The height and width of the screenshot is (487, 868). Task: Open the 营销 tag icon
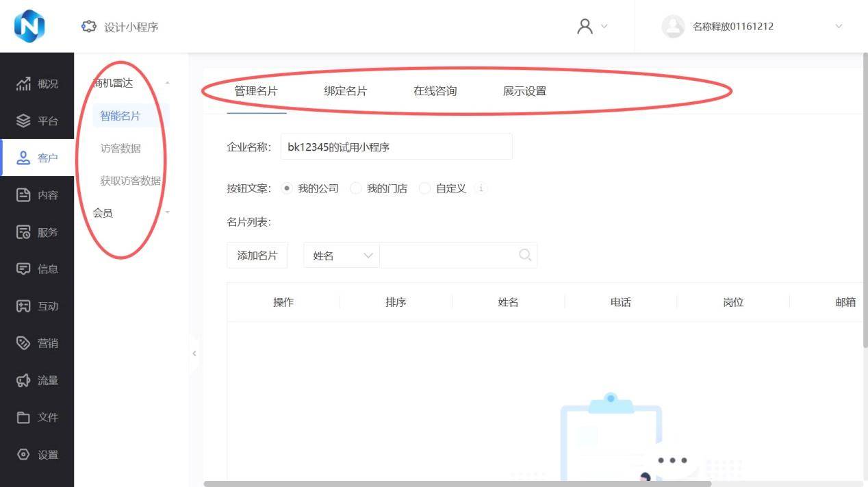pos(23,343)
